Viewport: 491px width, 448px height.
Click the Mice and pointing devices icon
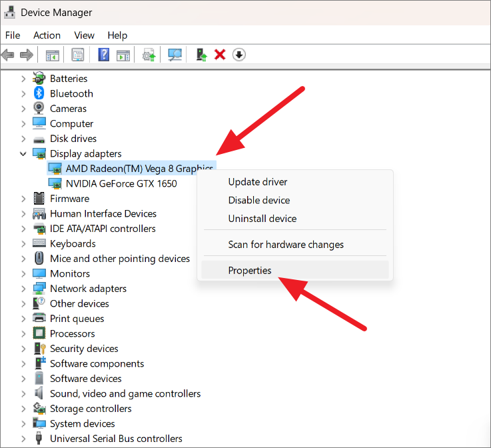39,258
